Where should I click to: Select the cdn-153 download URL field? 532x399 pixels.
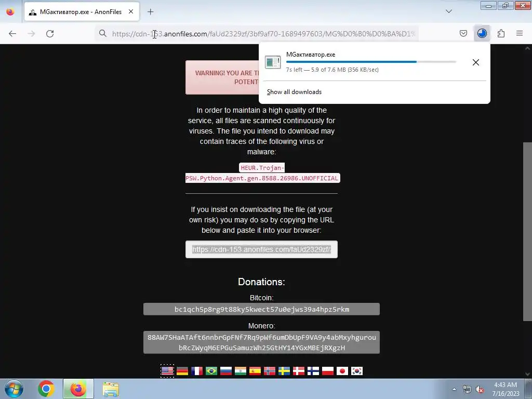coord(262,249)
